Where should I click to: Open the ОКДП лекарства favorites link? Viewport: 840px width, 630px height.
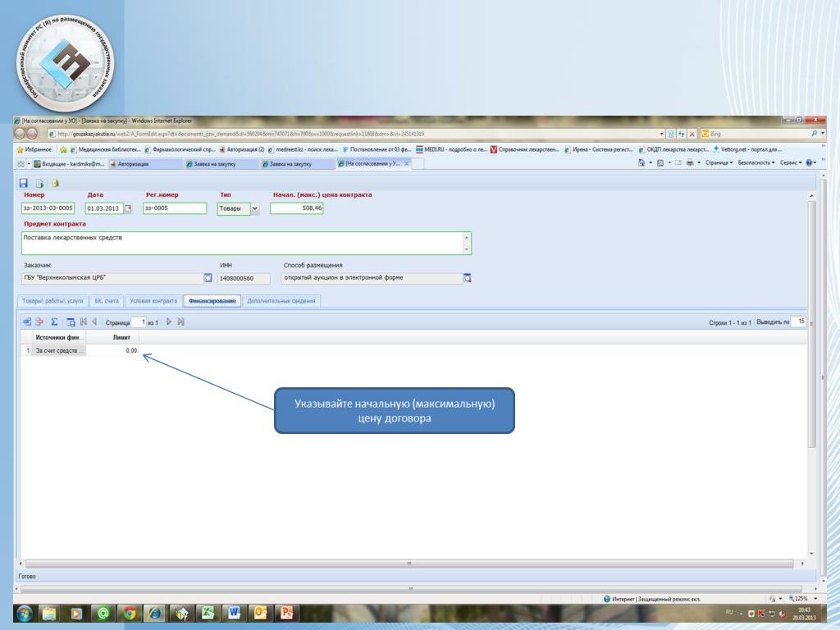(673, 149)
